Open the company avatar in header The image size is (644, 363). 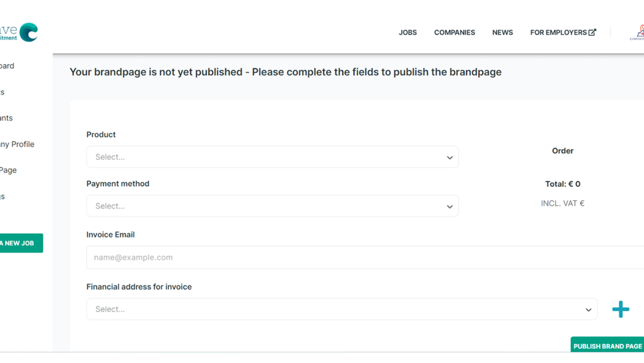point(637,32)
